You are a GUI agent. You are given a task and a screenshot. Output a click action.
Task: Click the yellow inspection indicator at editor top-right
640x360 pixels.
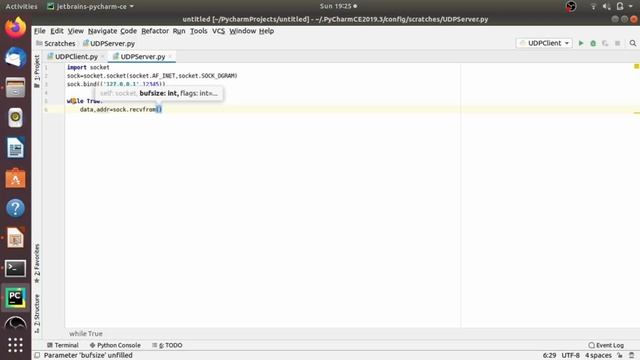coord(636,66)
